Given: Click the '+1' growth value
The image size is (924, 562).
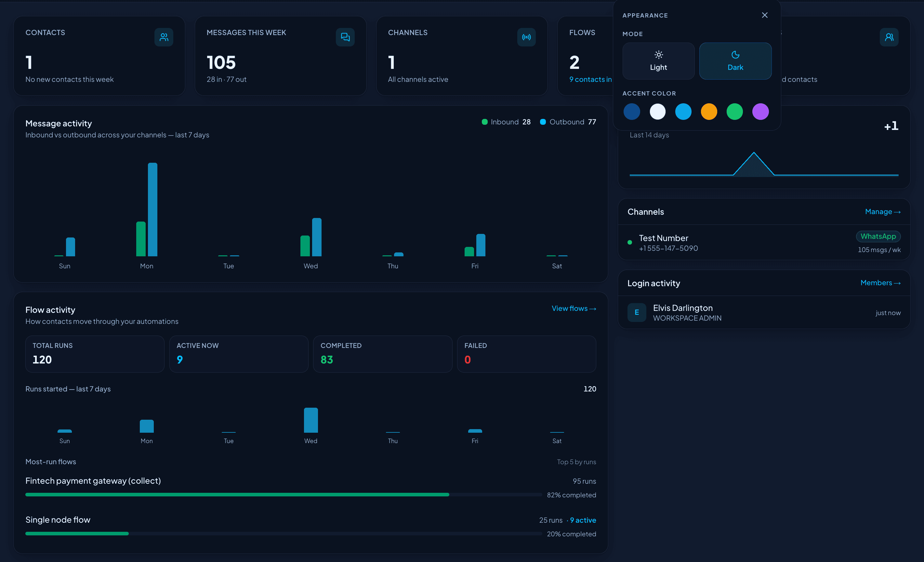Looking at the screenshot, I should [x=891, y=126].
